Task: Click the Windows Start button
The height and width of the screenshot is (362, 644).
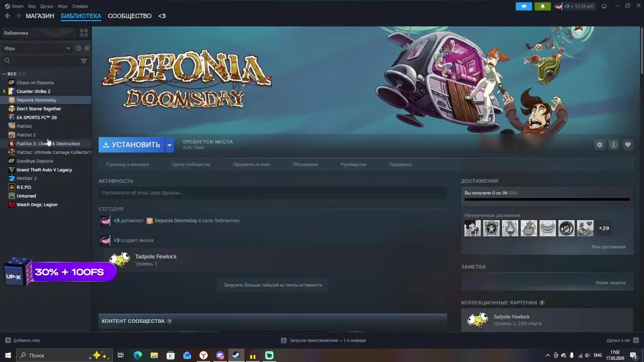Action: pos(8,355)
